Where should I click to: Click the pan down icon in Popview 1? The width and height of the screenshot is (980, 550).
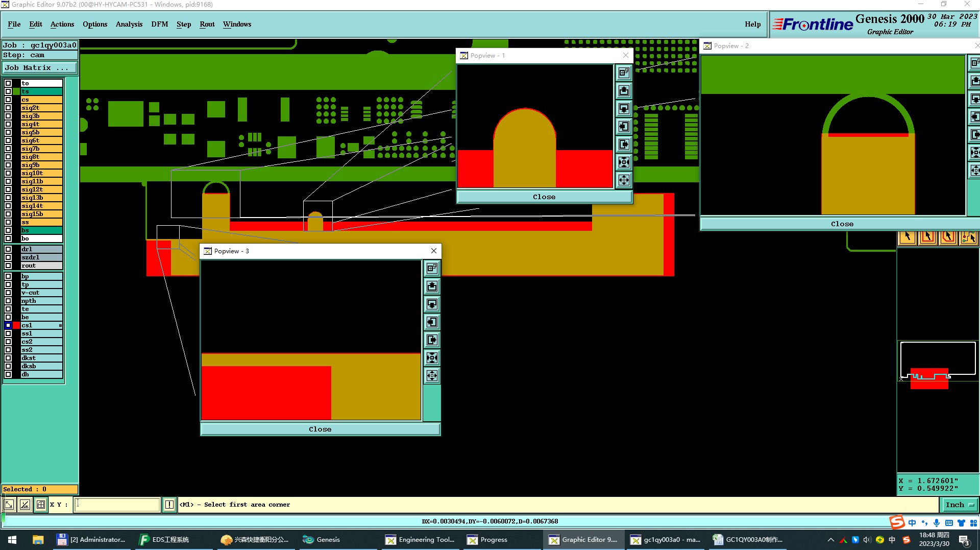624,109
